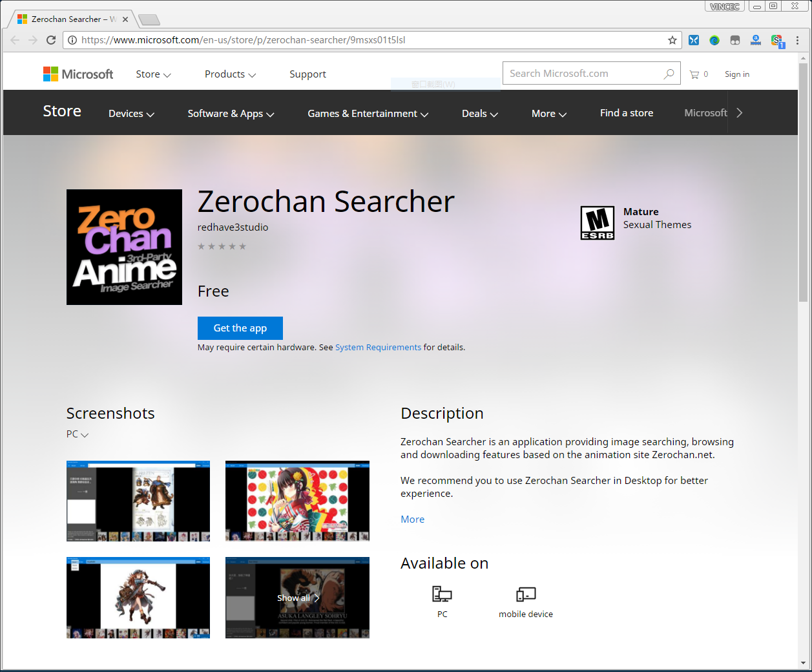
Task: Open the blue X extension icon
Action: 694,40
